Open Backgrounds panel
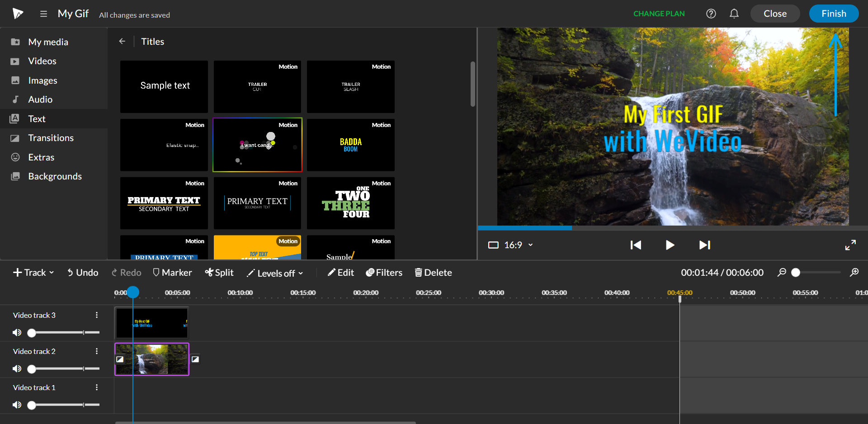Viewport: 868px width, 424px height. point(54,176)
